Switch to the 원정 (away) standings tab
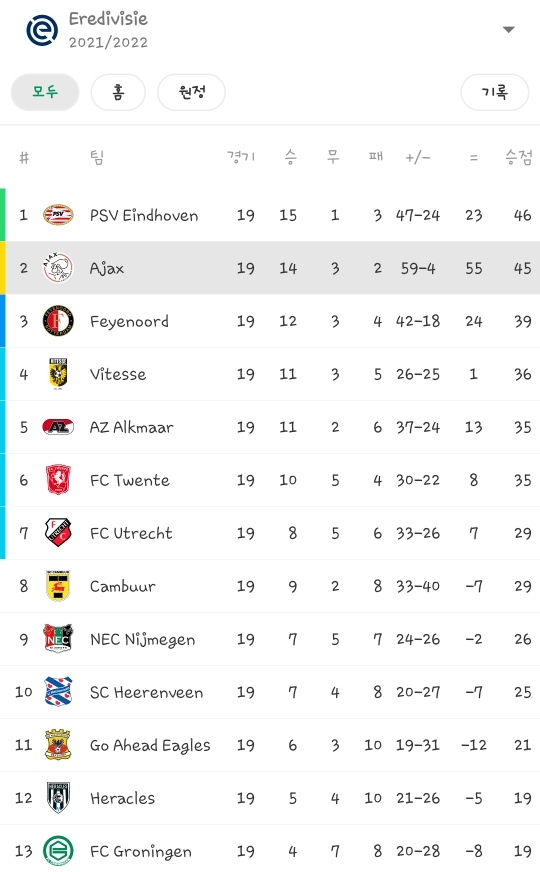This screenshot has height=872, width=540. click(191, 92)
